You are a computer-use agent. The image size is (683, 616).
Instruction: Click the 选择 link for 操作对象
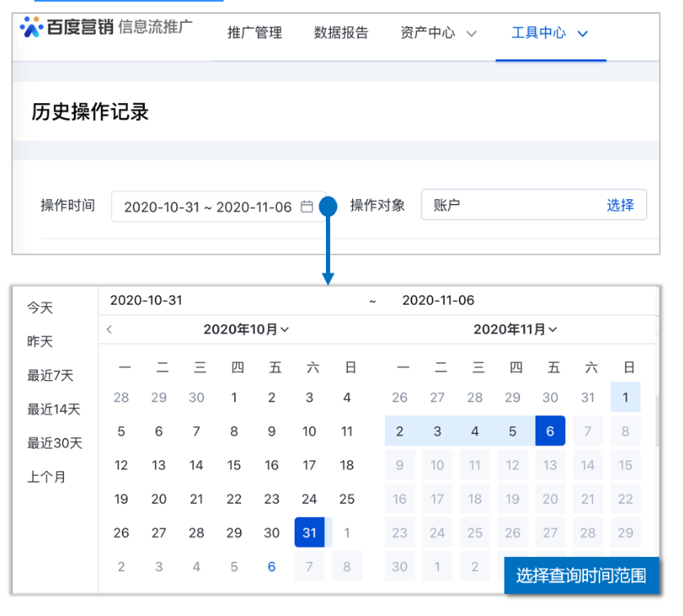[x=622, y=206]
